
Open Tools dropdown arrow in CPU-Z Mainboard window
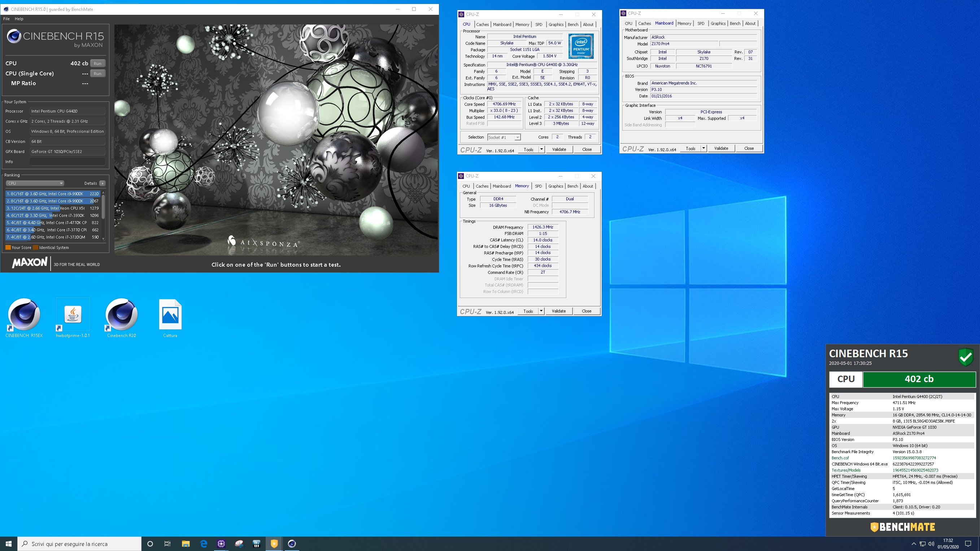coord(704,148)
